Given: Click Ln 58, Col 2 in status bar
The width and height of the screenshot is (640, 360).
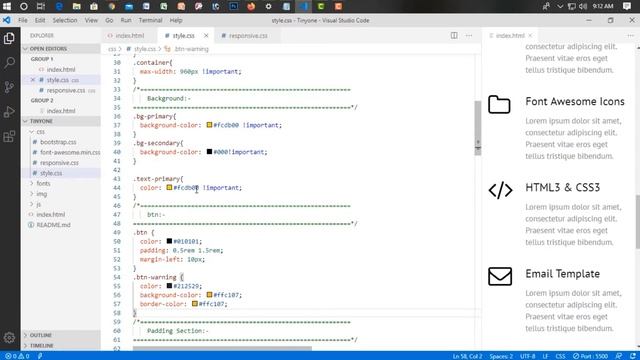Looking at the screenshot, I should point(467,356).
